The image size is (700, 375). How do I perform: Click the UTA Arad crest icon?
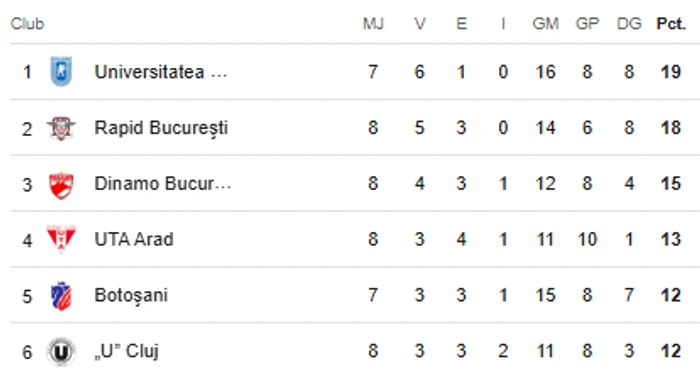61,239
